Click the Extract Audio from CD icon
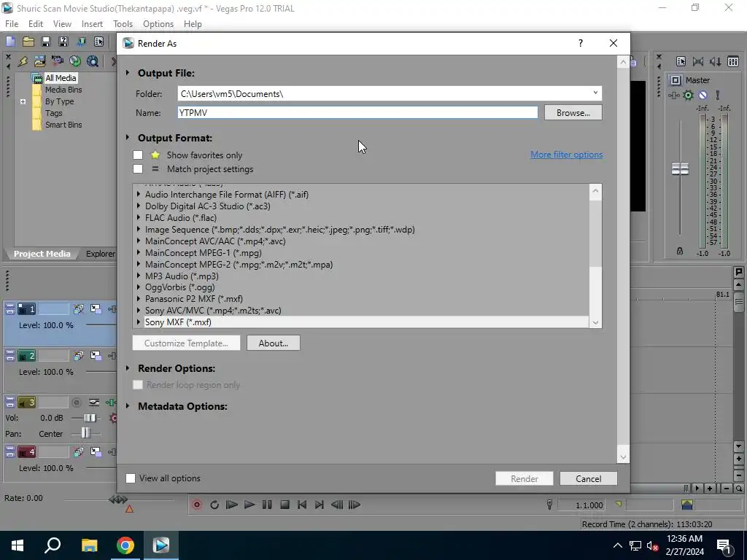 [75, 61]
